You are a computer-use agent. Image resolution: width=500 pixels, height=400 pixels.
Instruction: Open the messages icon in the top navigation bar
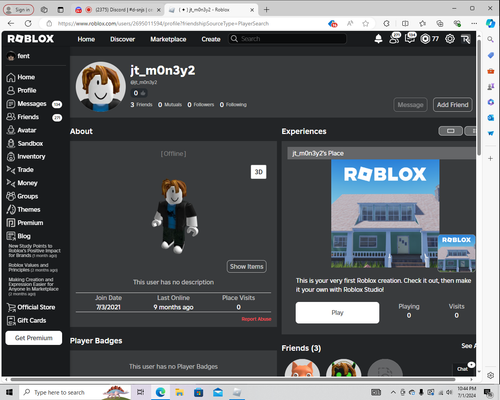click(410, 39)
